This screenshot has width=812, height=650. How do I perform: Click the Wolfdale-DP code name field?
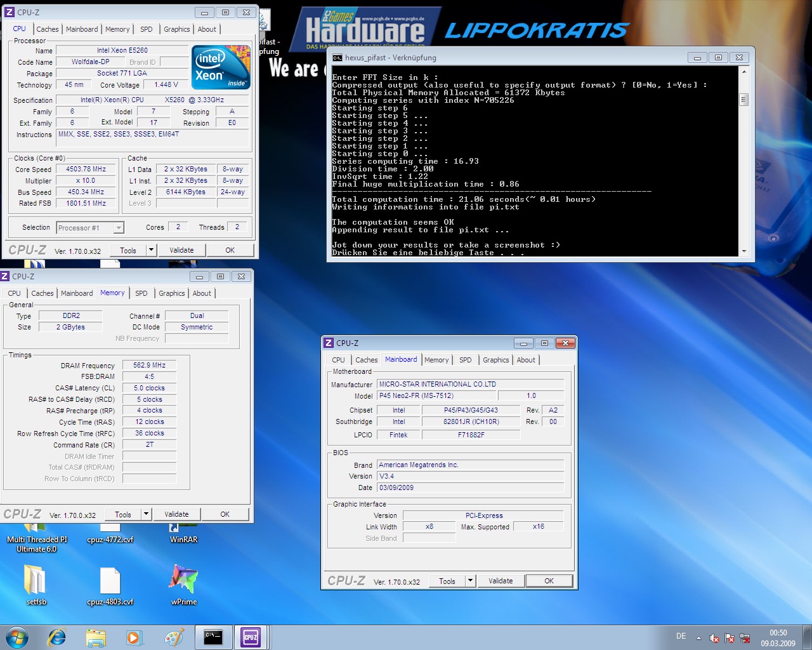point(90,62)
